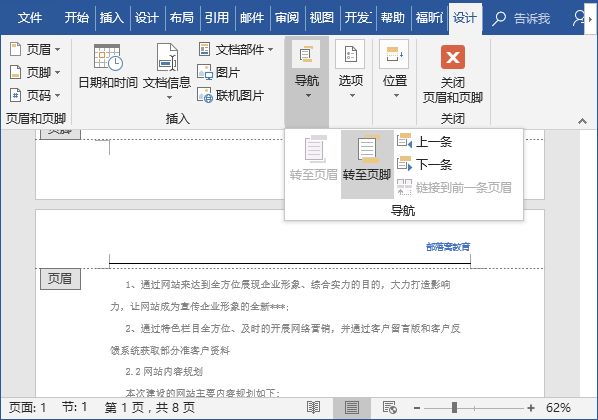Expand the 选项 options dropdown
598x420 pixels.
click(352, 95)
